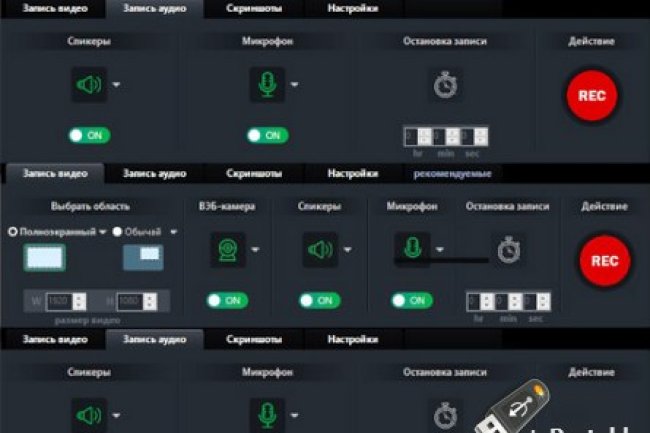Click the webcam icon under ВЭБ-камера
The image size is (650, 433).
click(228, 250)
